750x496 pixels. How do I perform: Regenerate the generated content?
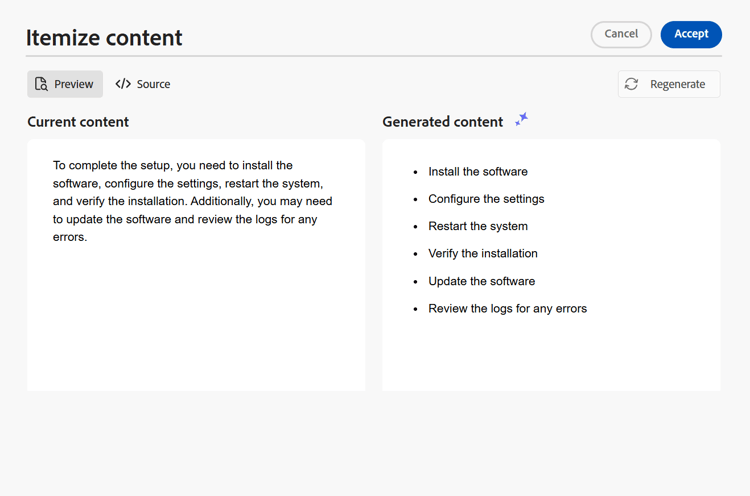click(669, 84)
